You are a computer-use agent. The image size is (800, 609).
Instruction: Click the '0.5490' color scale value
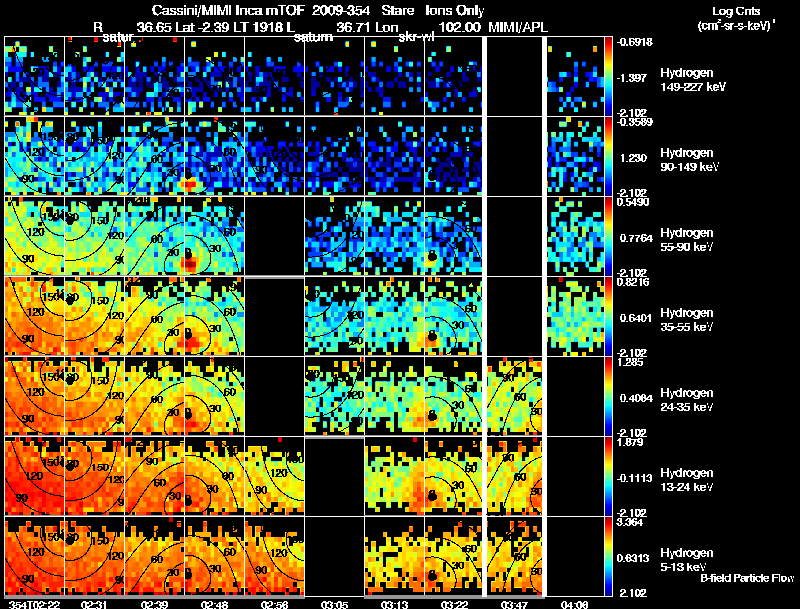pyautogui.click(x=633, y=202)
